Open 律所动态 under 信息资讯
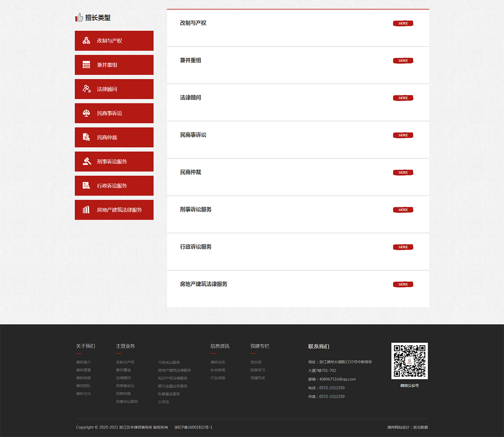Screen dimensions: 504x437 [x=218, y=362]
